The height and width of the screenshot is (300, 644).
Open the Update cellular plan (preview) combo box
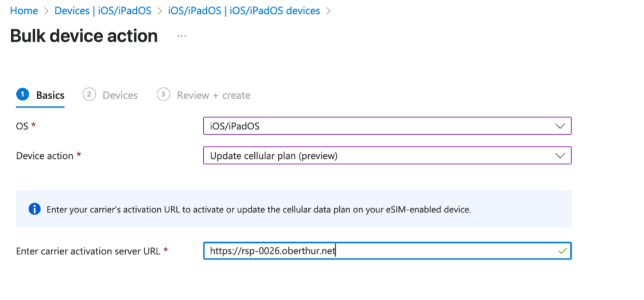coord(387,156)
